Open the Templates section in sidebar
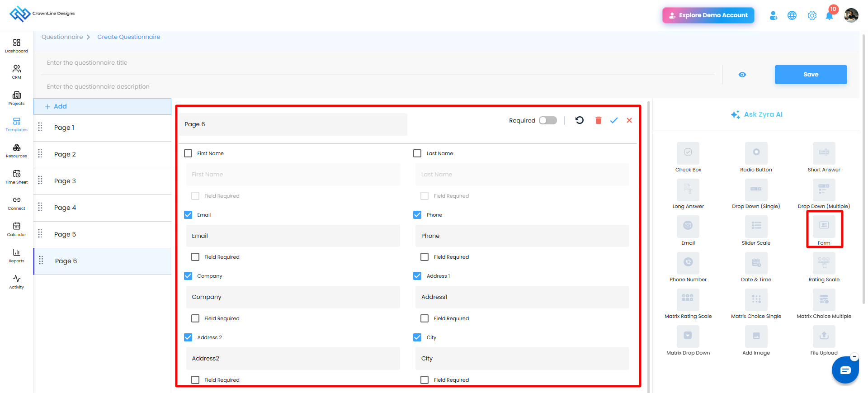 pyautogui.click(x=17, y=124)
